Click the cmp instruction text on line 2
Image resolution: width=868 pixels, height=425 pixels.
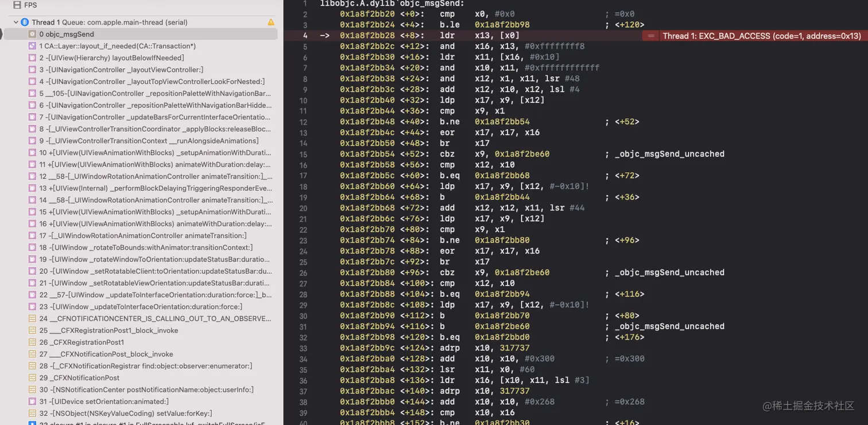click(x=447, y=14)
